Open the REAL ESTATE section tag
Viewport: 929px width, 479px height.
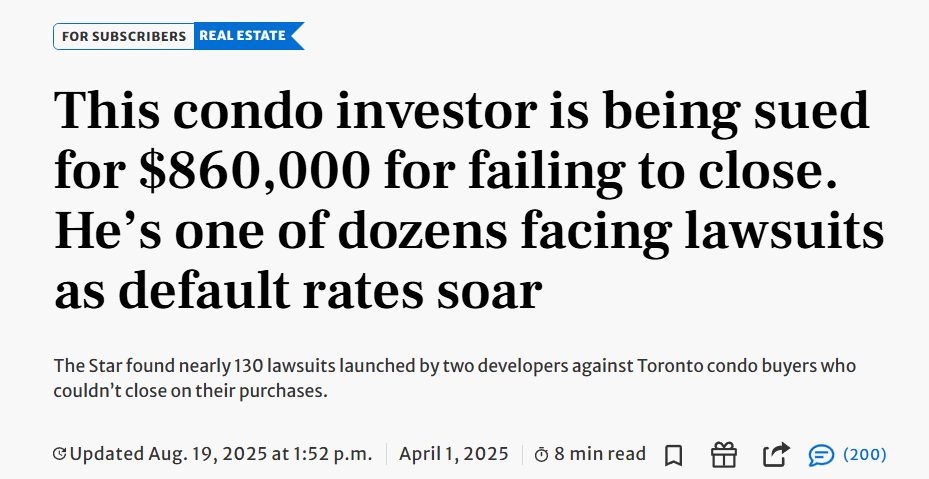[249, 36]
